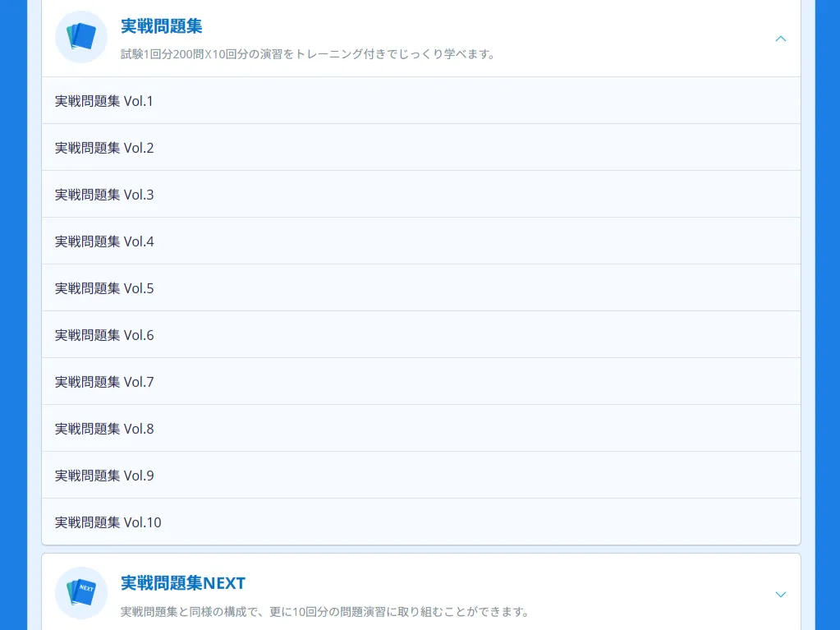Click the 実戦問題集 section heading
Screen dimensions: 840x630
click(162, 26)
